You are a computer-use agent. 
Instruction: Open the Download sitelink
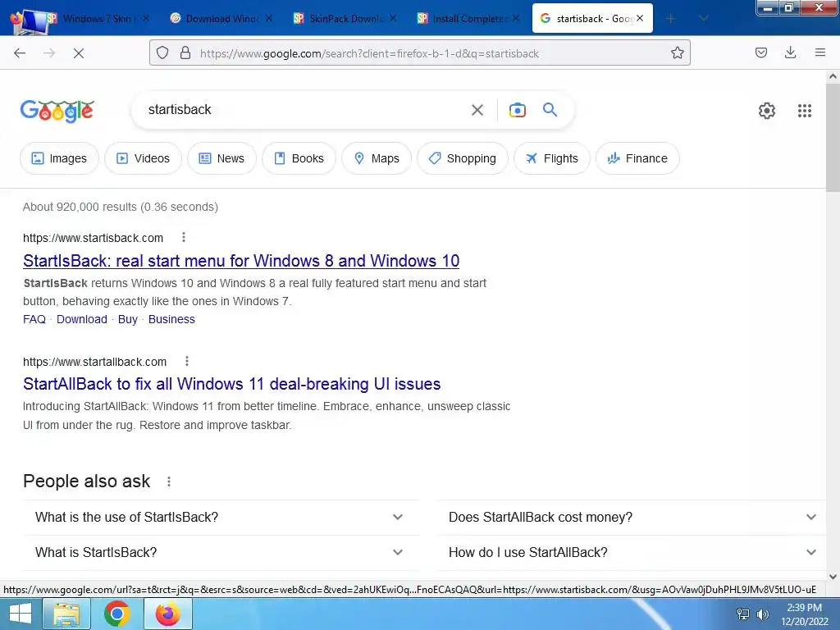point(82,319)
